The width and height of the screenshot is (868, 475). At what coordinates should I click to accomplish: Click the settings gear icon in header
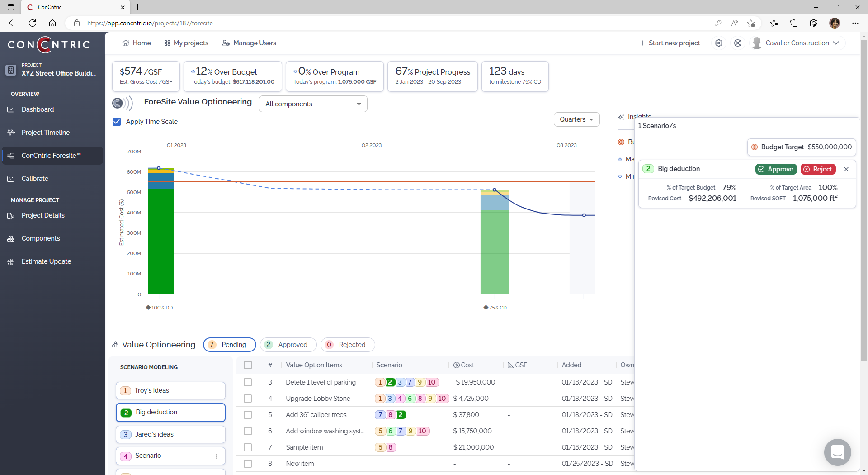coord(718,43)
